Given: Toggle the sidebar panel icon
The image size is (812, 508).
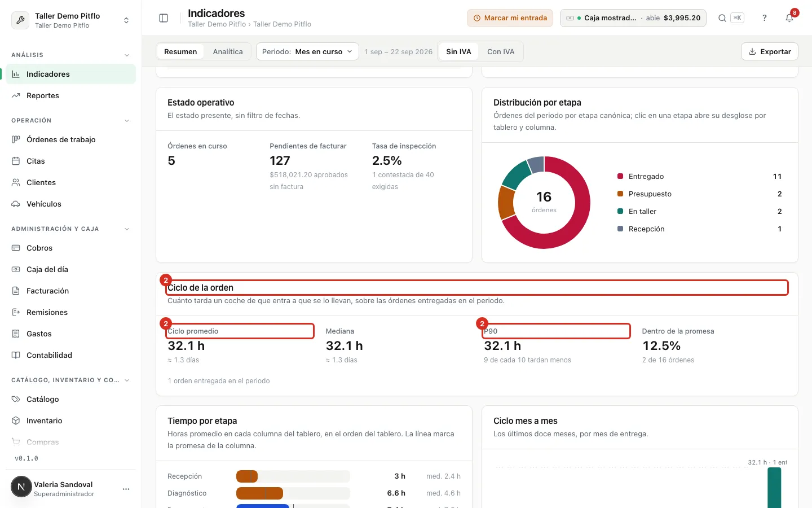Looking at the screenshot, I should click(164, 18).
